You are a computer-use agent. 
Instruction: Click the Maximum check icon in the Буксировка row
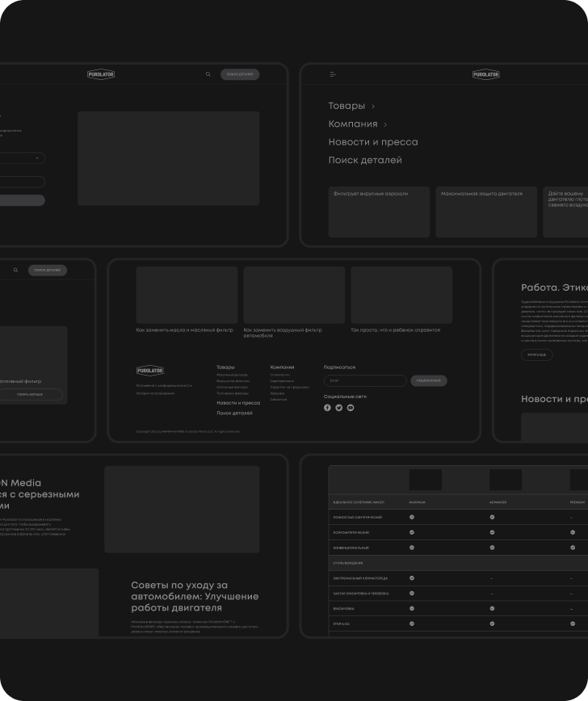coord(412,608)
